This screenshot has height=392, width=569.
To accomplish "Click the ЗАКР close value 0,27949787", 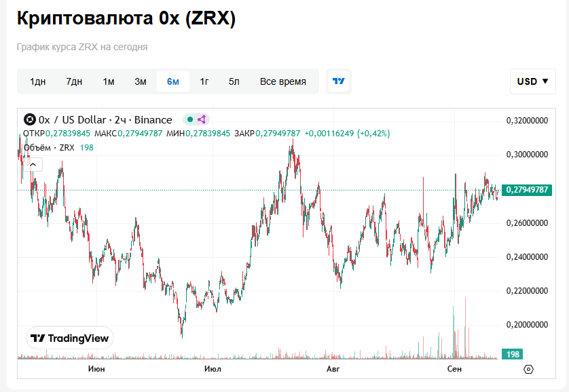I will click(278, 134).
